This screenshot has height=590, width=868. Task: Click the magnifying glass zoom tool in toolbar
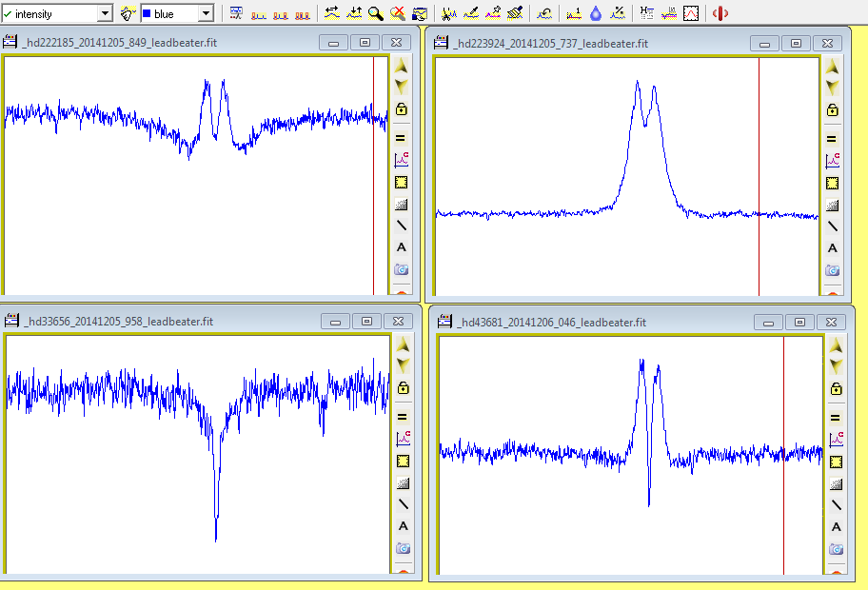[x=376, y=13]
